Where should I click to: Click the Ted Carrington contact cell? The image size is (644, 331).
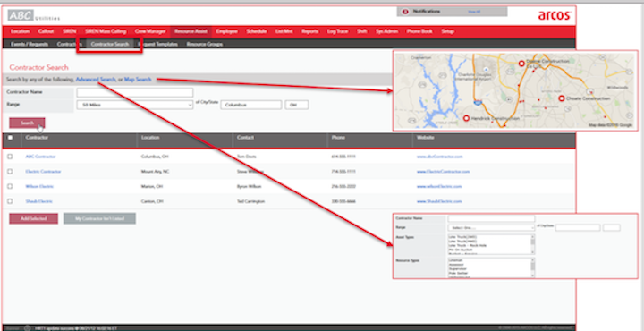pyautogui.click(x=251, y=201)
